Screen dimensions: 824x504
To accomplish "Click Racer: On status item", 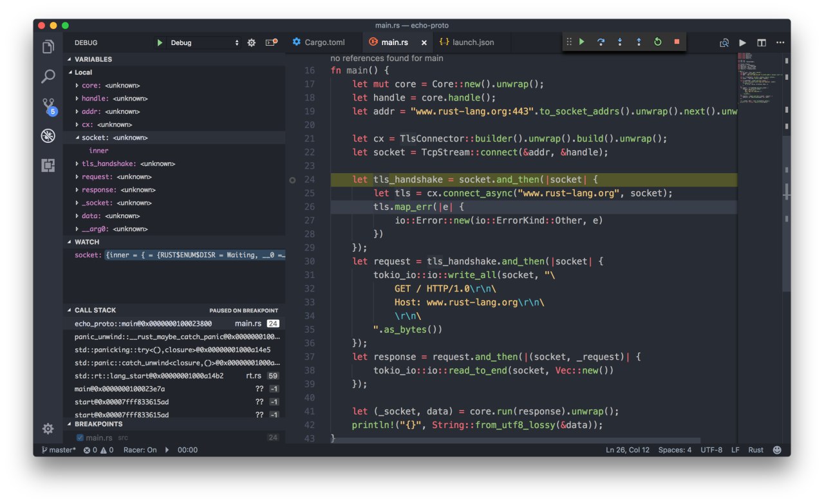I will point(140,450).
